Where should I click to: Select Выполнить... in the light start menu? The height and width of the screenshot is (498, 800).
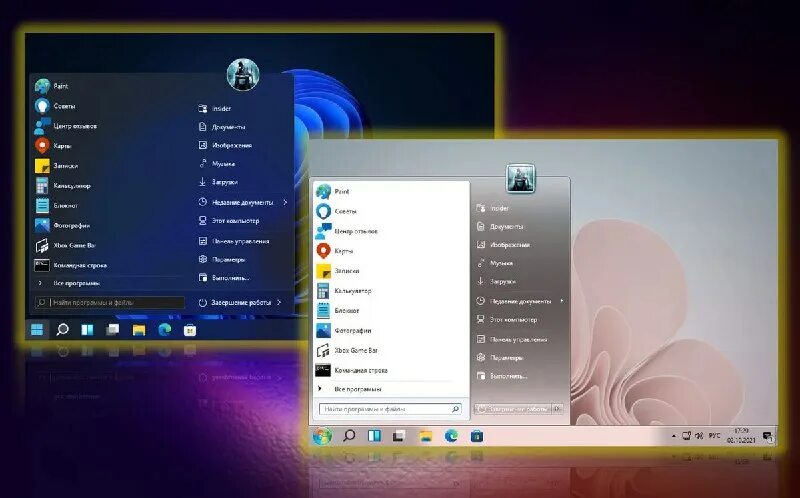pos(502,377)
